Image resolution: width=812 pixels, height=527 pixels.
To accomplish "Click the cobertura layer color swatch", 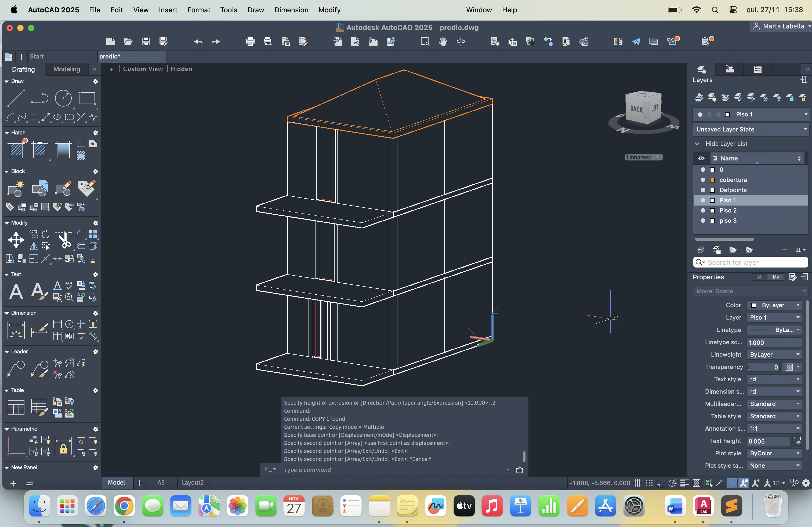I will [x=712, y=180].
